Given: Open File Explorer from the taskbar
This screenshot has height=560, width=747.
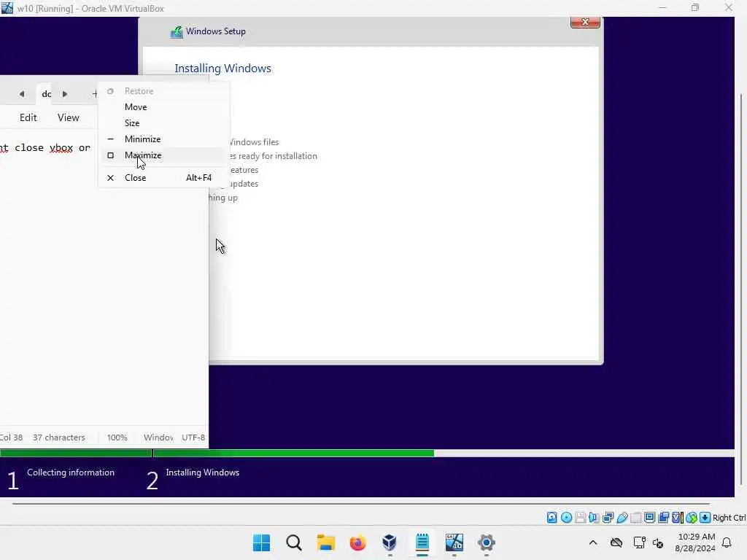Looking at the screenshot, I should point(326,542).
